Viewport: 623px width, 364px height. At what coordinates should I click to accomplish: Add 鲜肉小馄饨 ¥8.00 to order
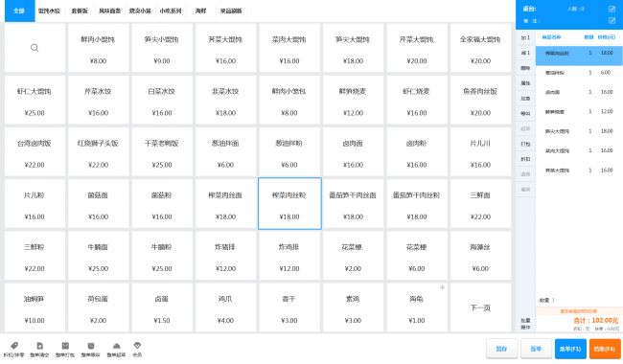coord(98,48)
